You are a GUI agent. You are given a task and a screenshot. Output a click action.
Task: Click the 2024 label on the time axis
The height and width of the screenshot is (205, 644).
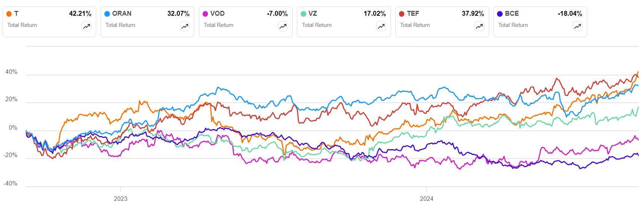point(426,199)
